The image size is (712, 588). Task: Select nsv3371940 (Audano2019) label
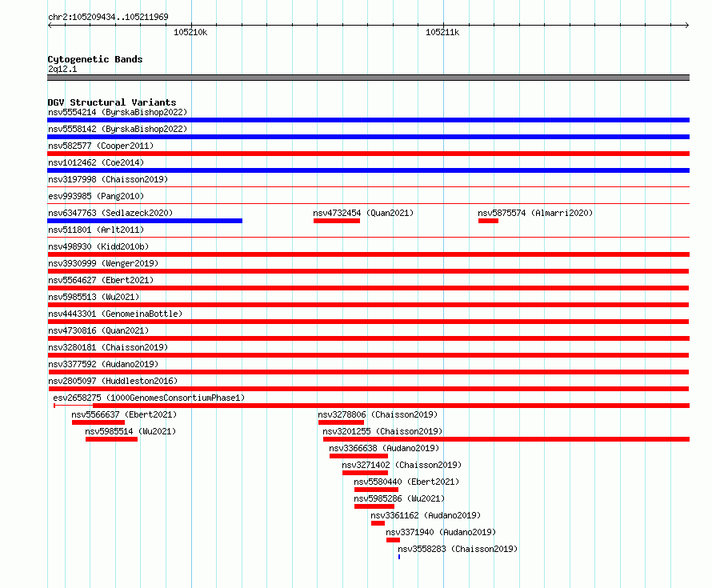click(x=441, y=532)
